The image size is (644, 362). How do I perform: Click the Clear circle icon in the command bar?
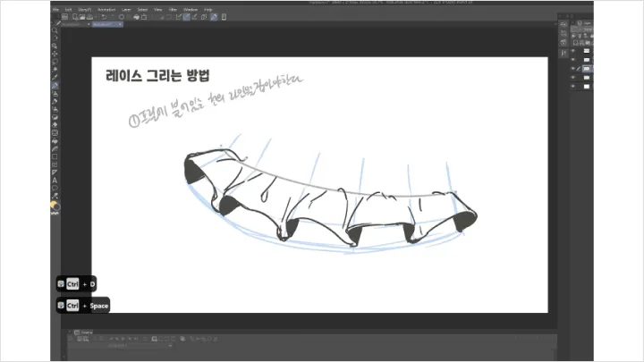pos(122,17)
